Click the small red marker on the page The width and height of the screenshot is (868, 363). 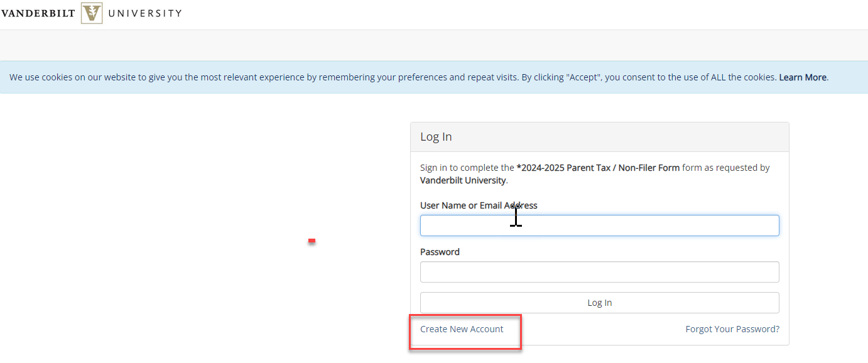point(312,241)
